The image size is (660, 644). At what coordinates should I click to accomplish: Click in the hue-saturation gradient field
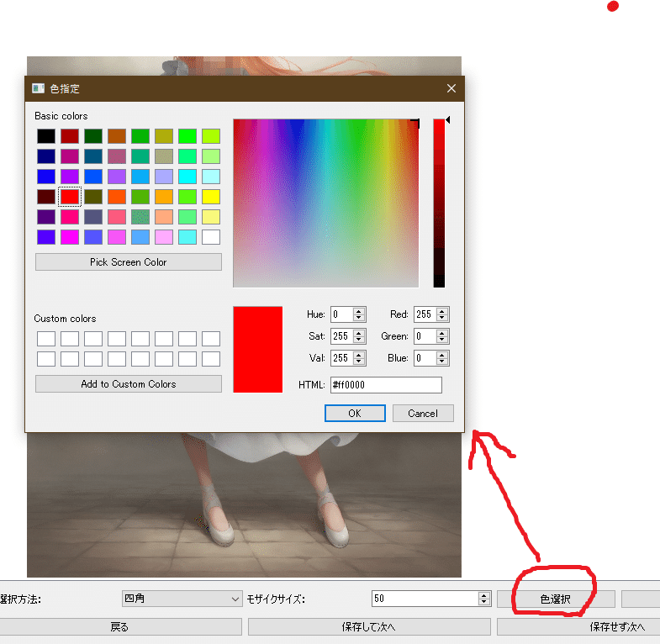point(325,203)
